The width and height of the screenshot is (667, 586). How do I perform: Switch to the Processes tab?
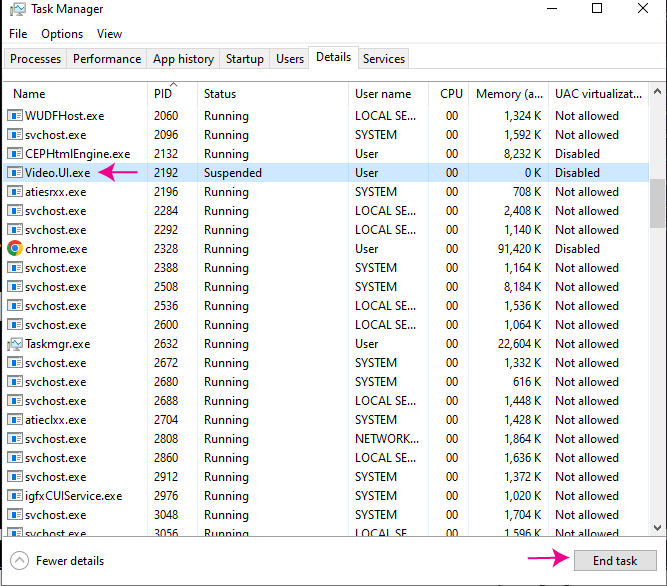(35, 59)
